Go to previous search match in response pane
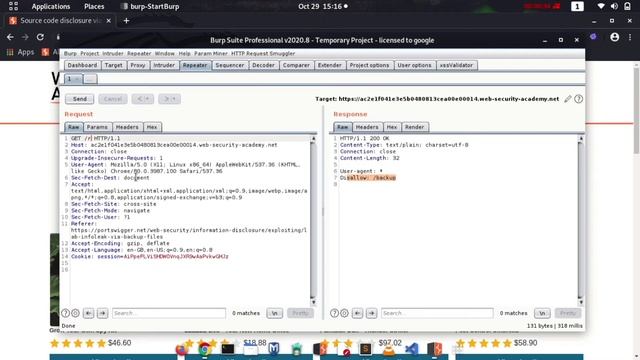Image resolution: width=640 pixels, height=360 pixels. (357, 313)
